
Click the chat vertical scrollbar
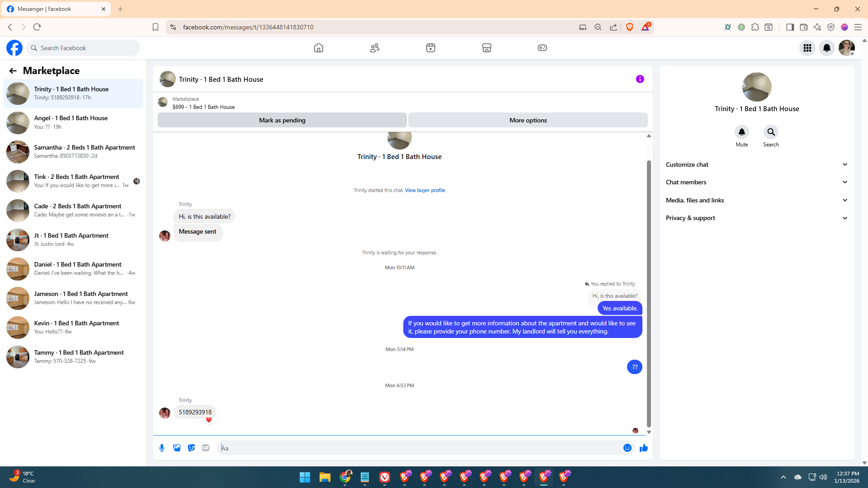pos(649,294)
